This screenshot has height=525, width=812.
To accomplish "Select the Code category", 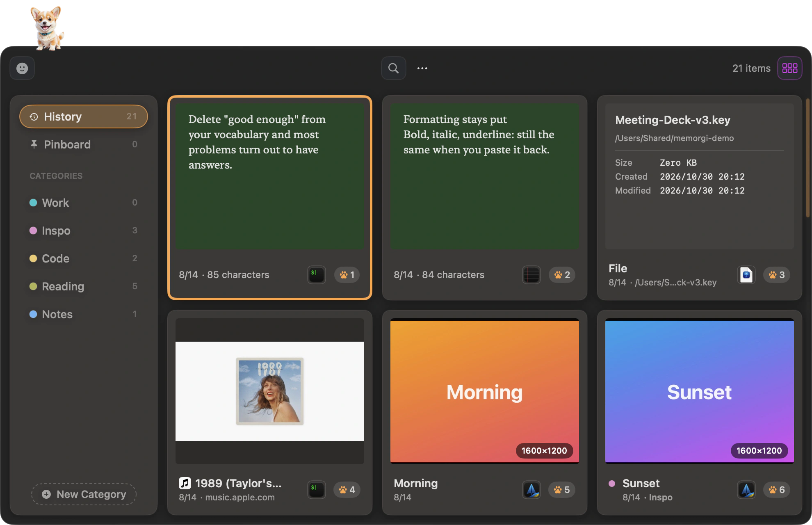I will click(84, 258).
